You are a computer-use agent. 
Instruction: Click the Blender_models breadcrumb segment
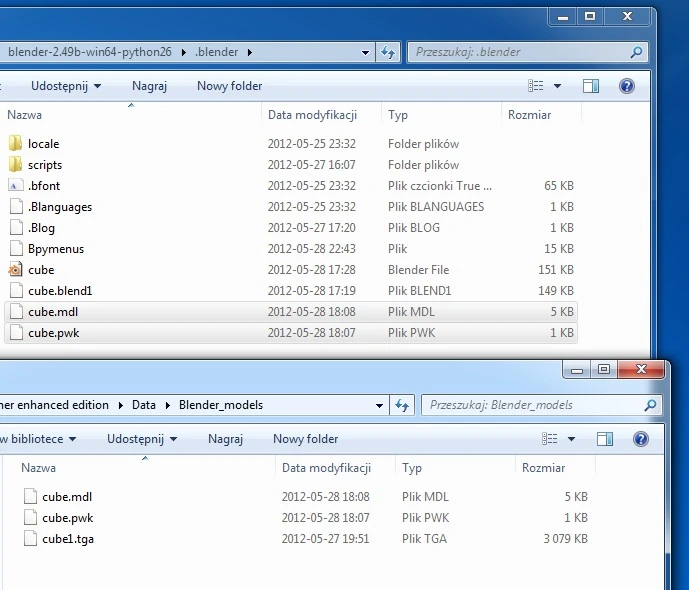click(x=221, y=405)
